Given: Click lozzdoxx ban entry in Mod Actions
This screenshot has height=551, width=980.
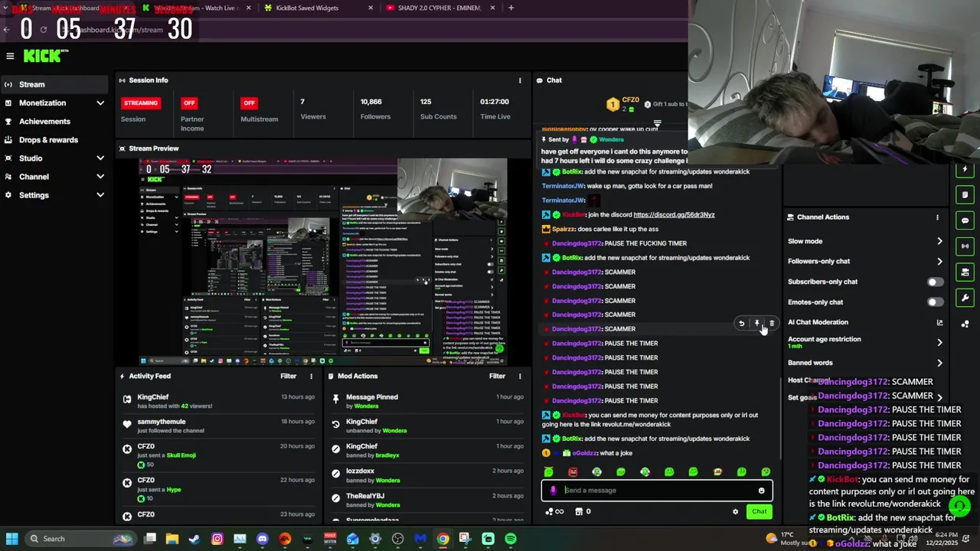Looking at the screenshot, I should point(426,475).
